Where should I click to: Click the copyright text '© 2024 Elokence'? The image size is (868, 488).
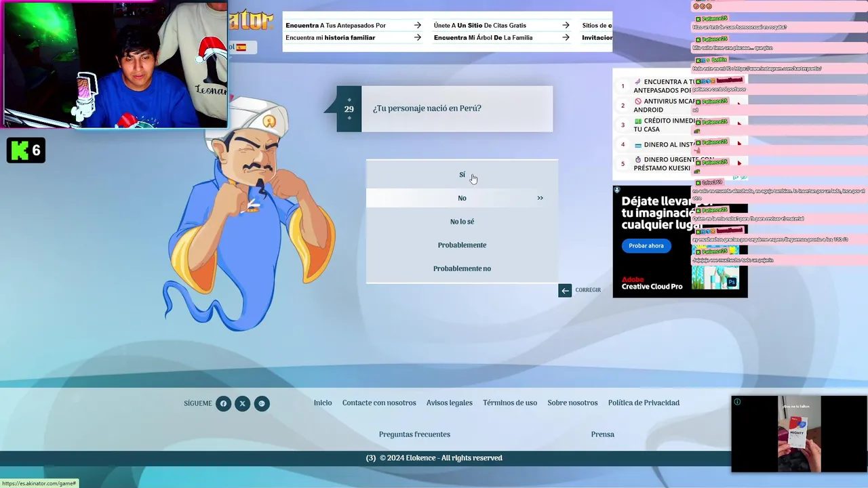tap(408, 458)
